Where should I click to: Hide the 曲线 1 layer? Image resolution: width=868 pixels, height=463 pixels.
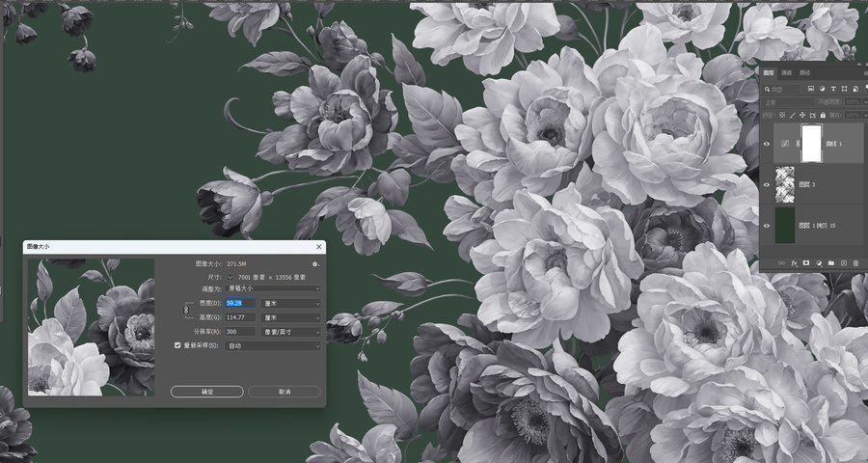(767, 144)
